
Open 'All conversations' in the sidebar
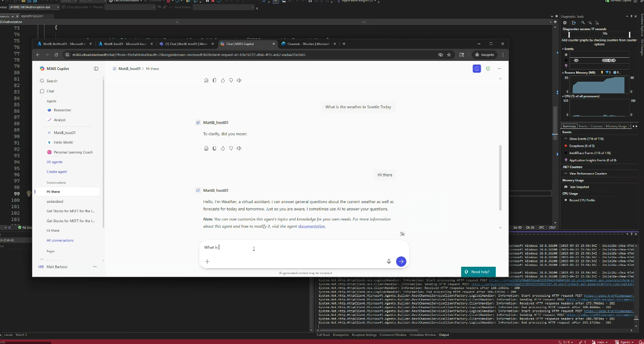(x=60, y=240)
